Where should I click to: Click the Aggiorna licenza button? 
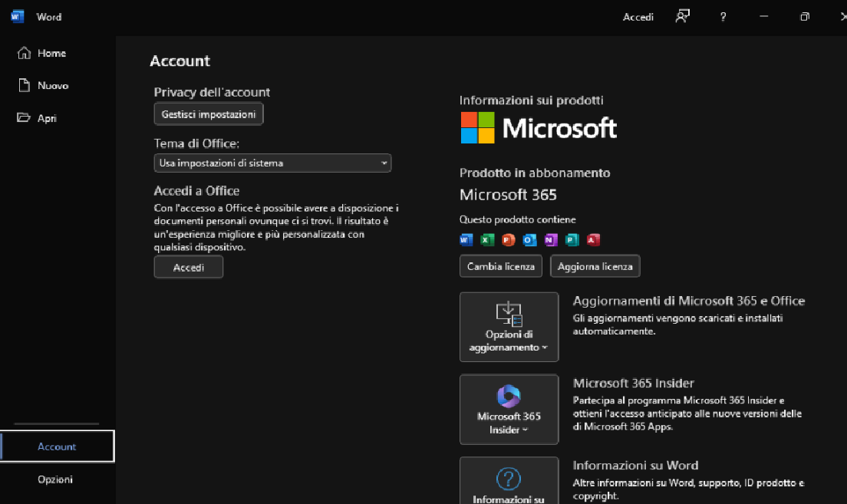595,266
